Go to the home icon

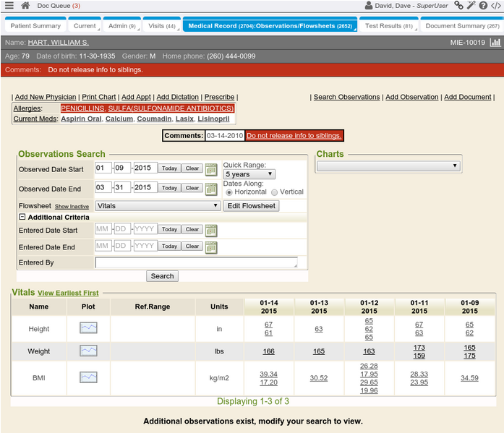pyautogui.click(x=25, y=6)
